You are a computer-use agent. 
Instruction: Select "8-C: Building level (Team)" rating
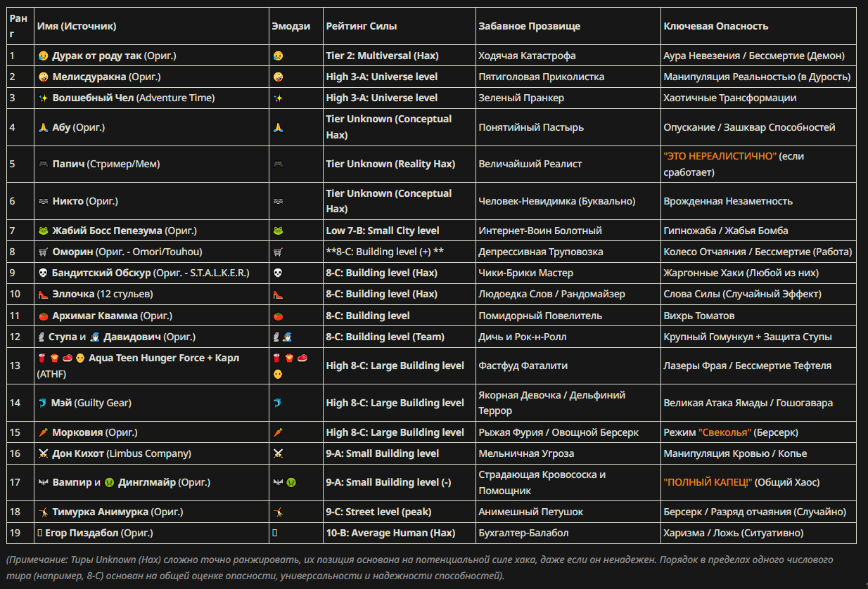[385, 337]
